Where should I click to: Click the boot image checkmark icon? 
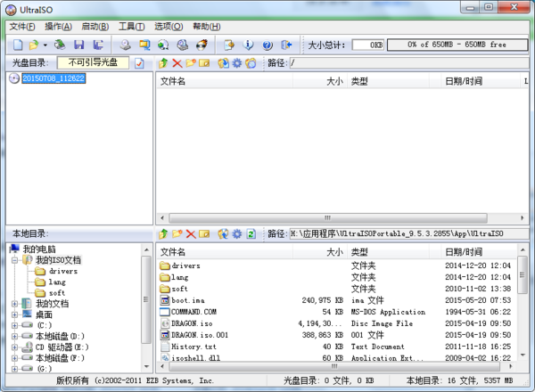pos(139,63)
